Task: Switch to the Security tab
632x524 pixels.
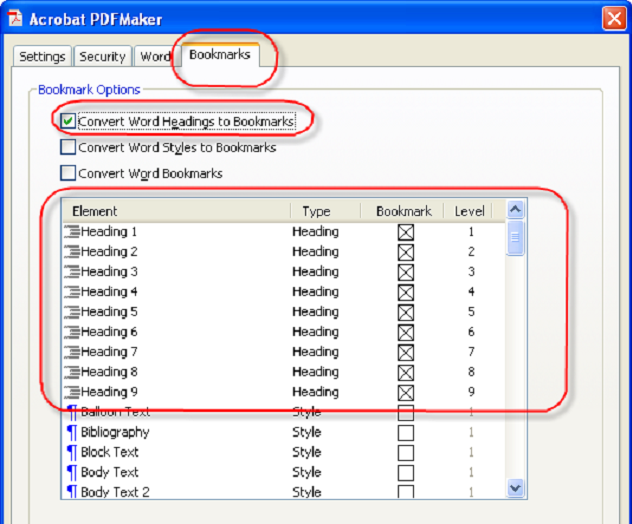Action: pyautogui.click(x=102, y=56)
